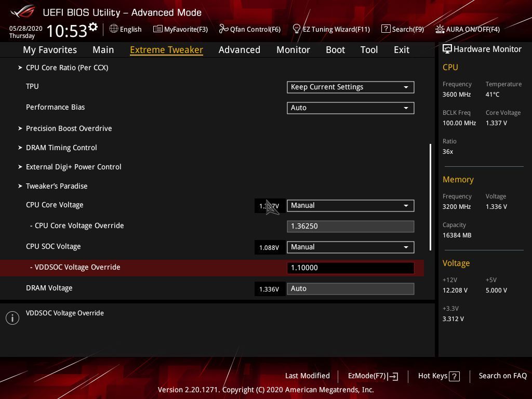Open MyFavorite(F3) panel
This screenshot has height=399, width=532.
click(186, 29)
